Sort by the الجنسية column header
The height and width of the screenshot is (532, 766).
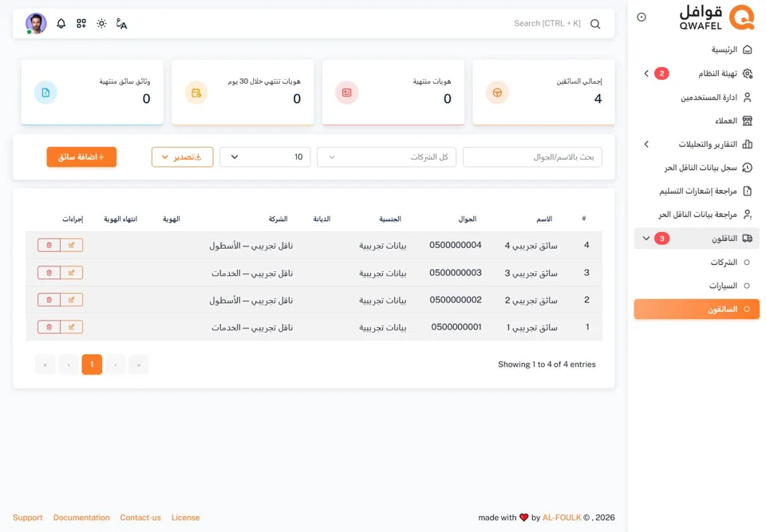point(390,219)
